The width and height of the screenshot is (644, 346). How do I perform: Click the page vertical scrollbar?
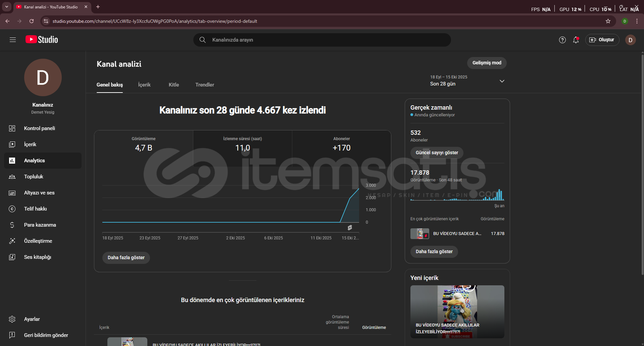click(642, 164)
